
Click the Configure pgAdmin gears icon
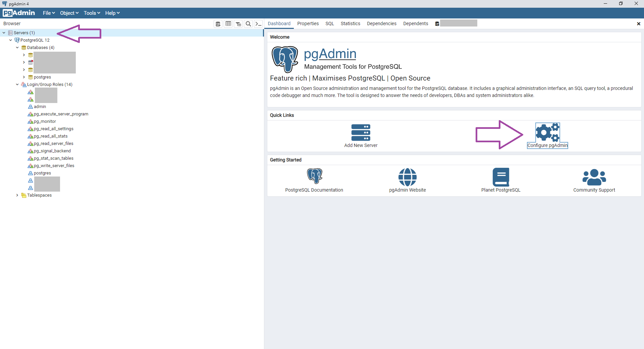coord(547,132)
